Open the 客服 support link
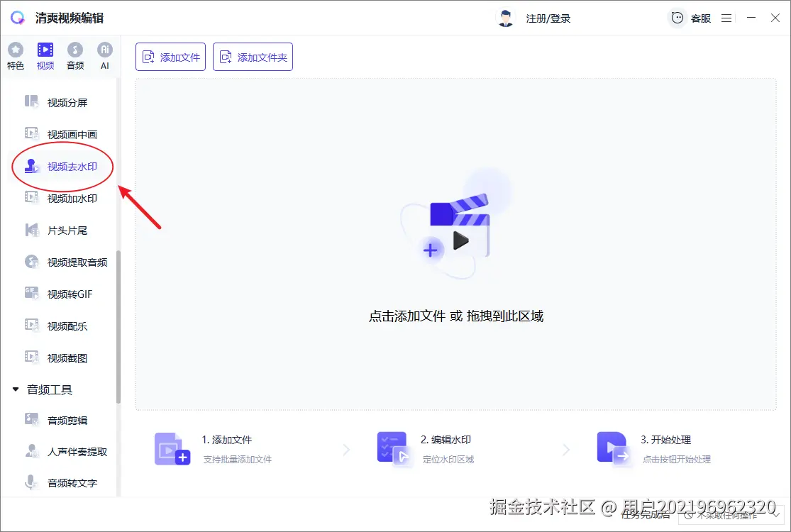Viewport: 791px width, 532px height. 701,18
